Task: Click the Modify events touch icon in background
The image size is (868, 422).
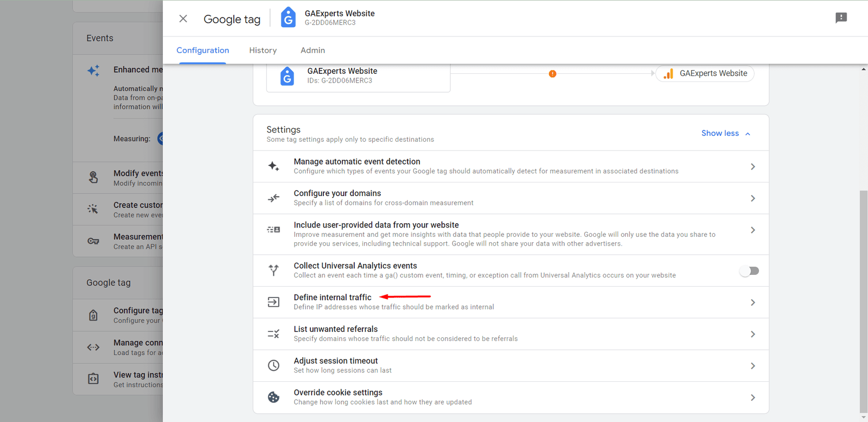Action: [x=93, y=177]
